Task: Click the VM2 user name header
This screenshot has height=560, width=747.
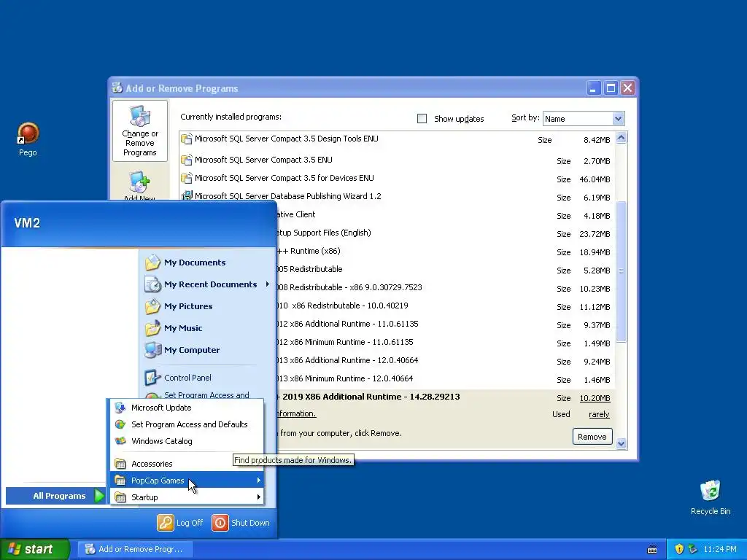Action: pyautogui.click(x=27, y=223)
